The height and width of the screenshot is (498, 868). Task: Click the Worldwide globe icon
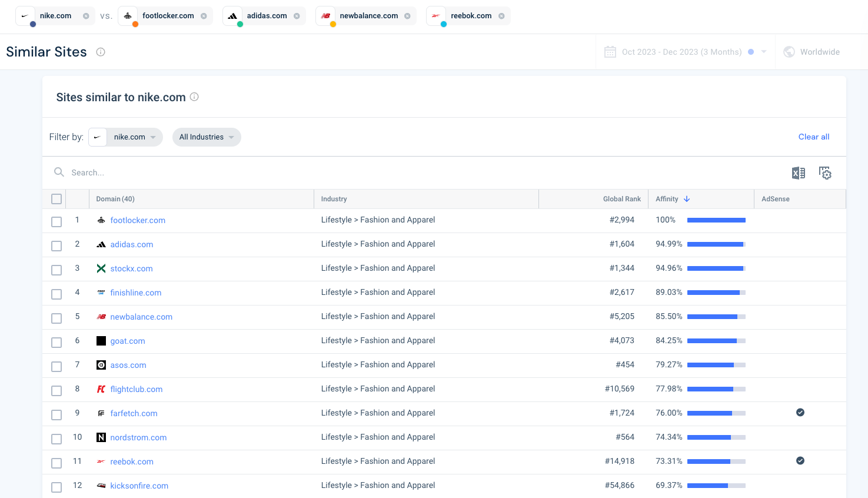click(x=789, y=51)
